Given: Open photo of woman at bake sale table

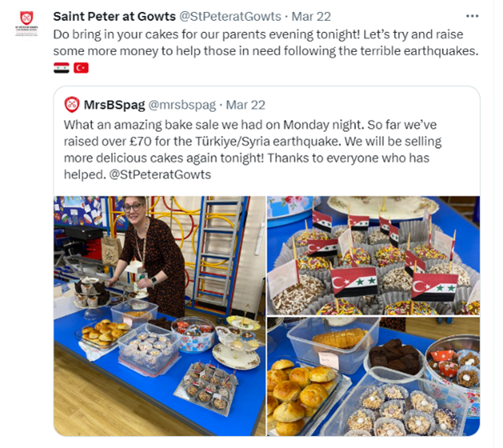Looking at the screenshot, I should pos(160,315).
